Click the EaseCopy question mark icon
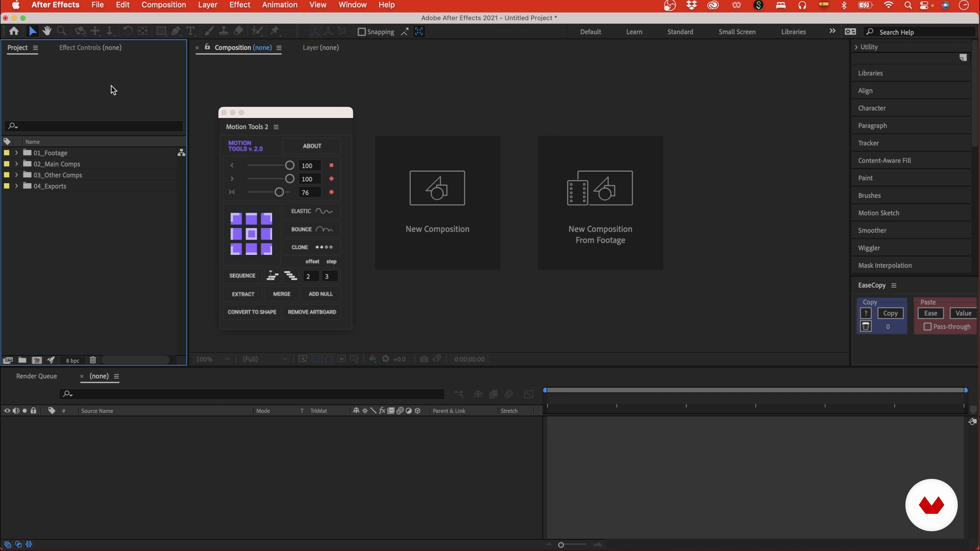980x551 pixels. (x=866, y=313)
